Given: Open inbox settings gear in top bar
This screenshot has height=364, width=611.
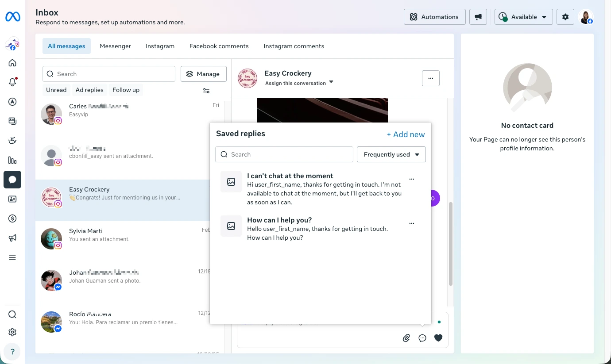Looking at the screenshot, I should [565, 17].
